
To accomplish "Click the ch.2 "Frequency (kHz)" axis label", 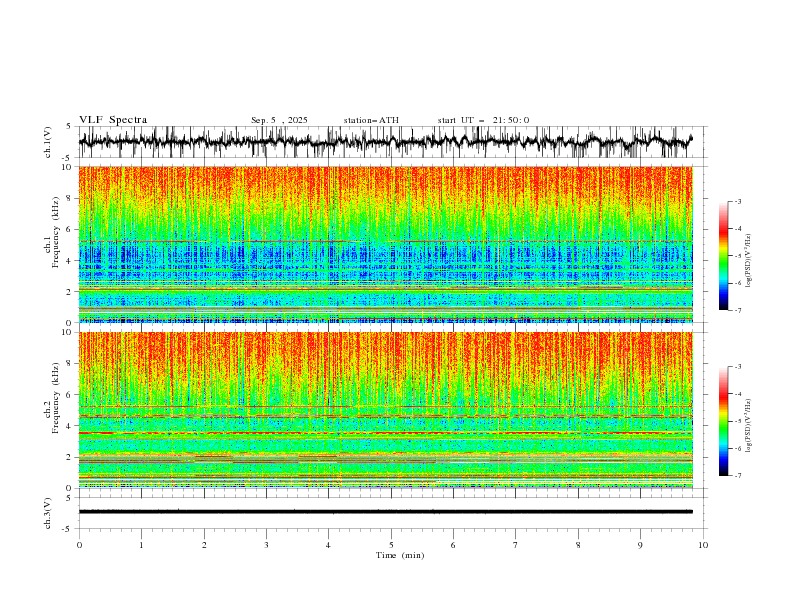I will [x=56, y=398].
